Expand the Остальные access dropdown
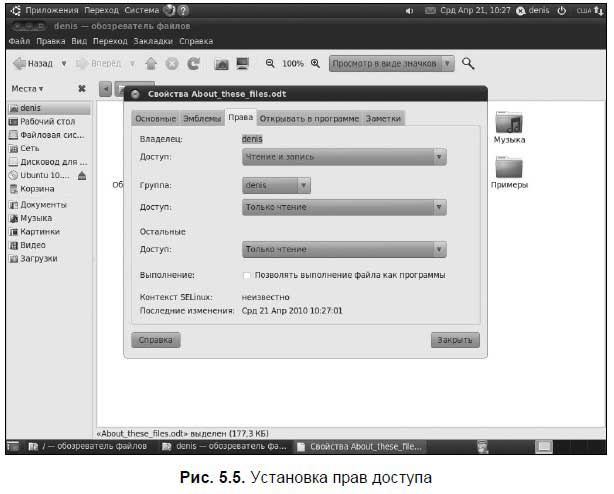Image resolution: width=614 pixels, height=494 pixels. pyautogui.click(x=344, y=249)
